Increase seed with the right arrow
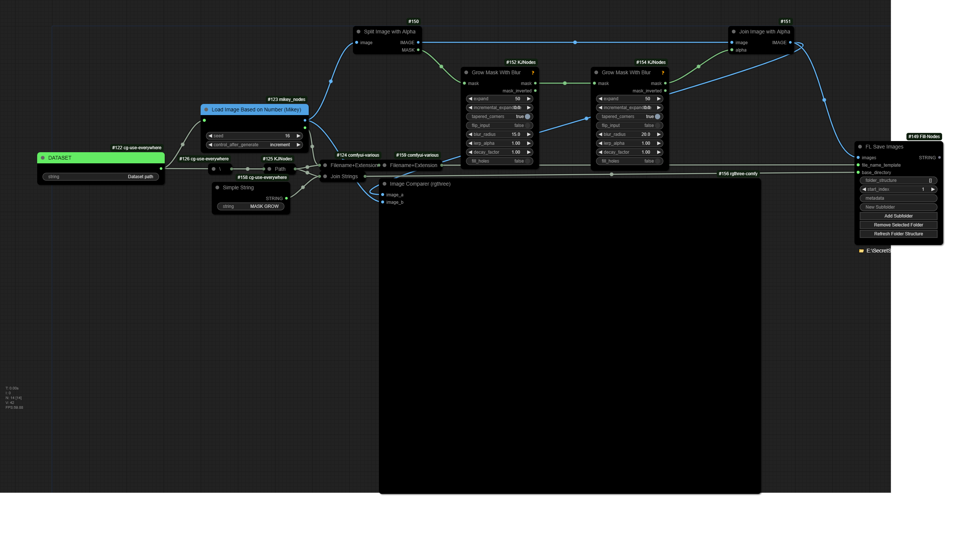The height and width of the screenshot is (542, 980). (x=298, y=136)
